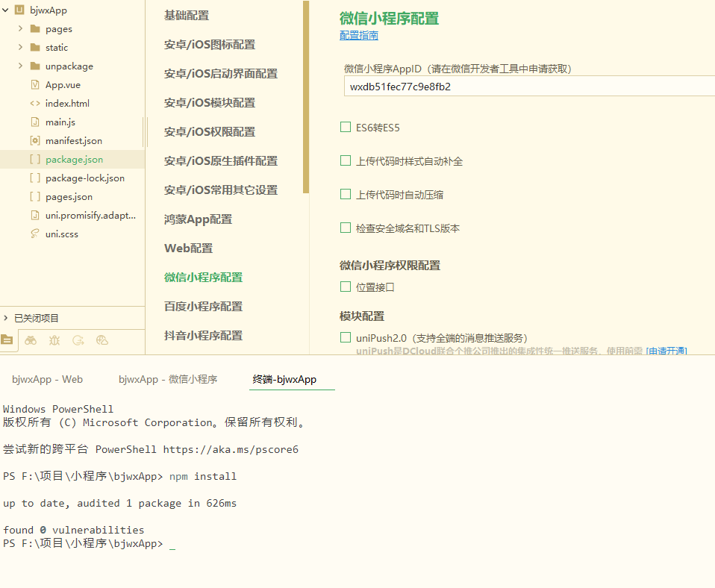Check the 位置接口 permission box
Image resolution: width=715 pixels, height=588 pixels.
[x=346, y=287]
